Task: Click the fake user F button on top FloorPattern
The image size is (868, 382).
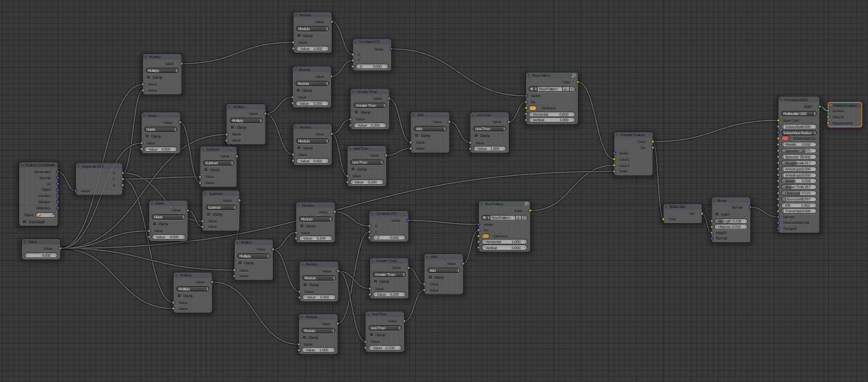Action: click(572, 89)
